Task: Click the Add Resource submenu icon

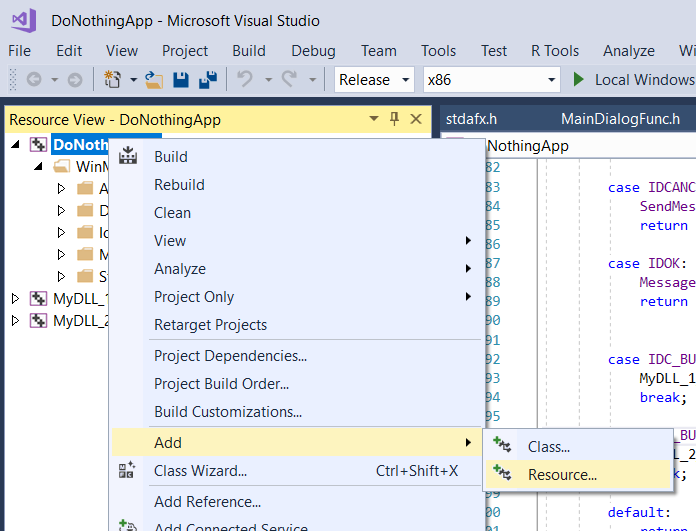Action: 502,472
